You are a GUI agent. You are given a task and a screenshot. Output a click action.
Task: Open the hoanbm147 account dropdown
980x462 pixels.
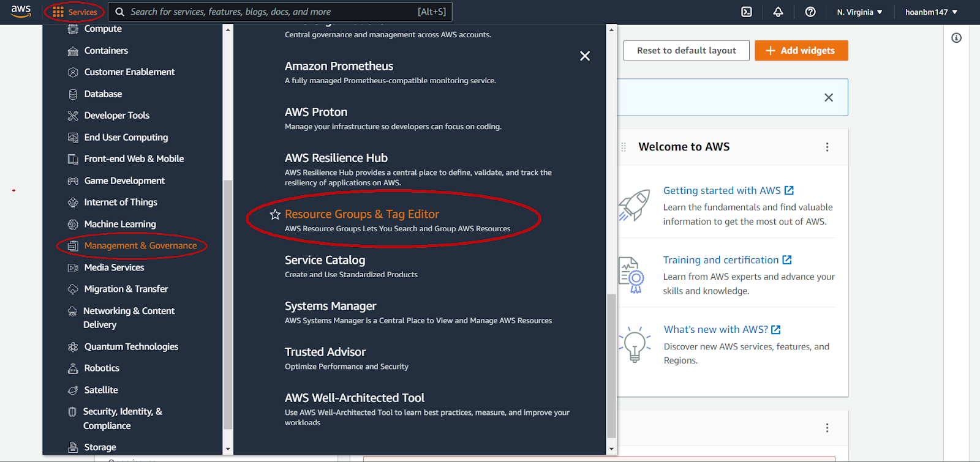(x=931, y=12)
